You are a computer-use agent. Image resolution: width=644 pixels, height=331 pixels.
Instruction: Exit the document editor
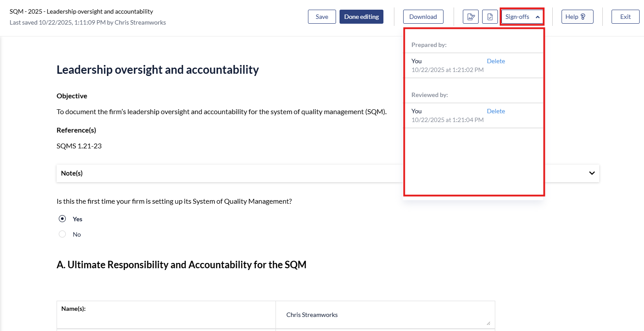pyautogui.click(x=625, y=17)
